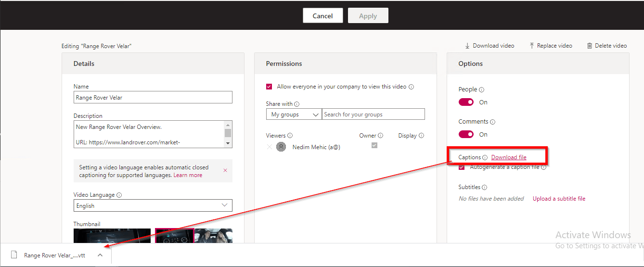Viewport: 644px width, 267px height.
Task: Disable the Comments toggle
Action: click(x=466, y=134)
